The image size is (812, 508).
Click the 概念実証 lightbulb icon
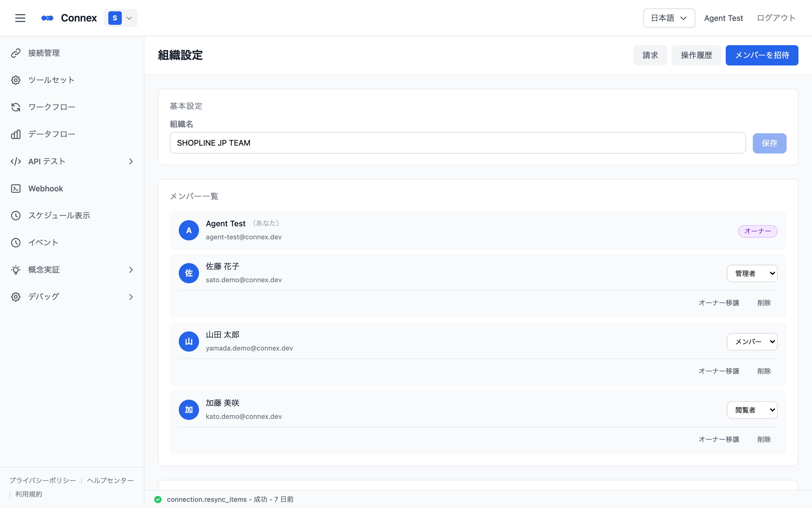(x=16, y=270)
